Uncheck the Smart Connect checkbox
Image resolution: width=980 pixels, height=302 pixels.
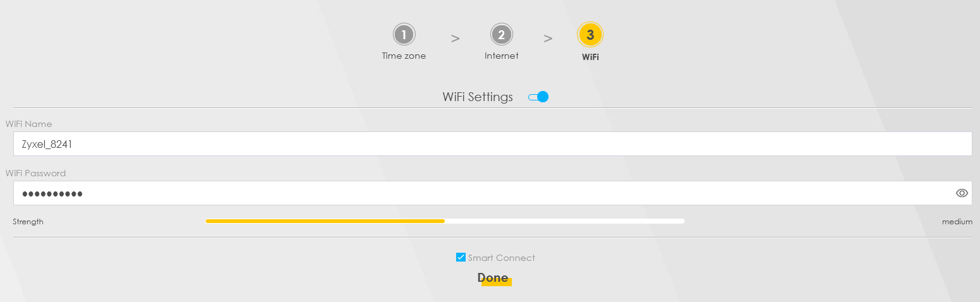[461, 257]
